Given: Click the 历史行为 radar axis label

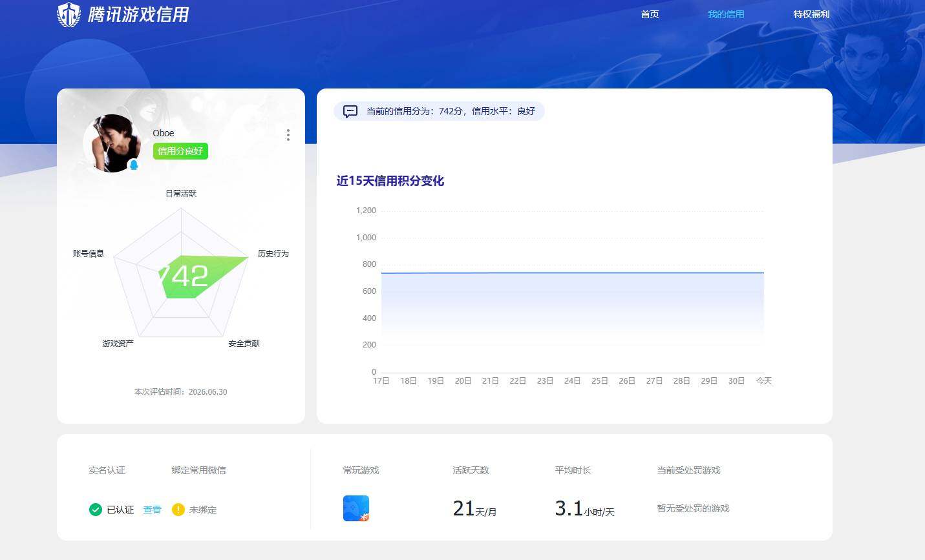Looking at the screenshot, I should pos(273,253).
